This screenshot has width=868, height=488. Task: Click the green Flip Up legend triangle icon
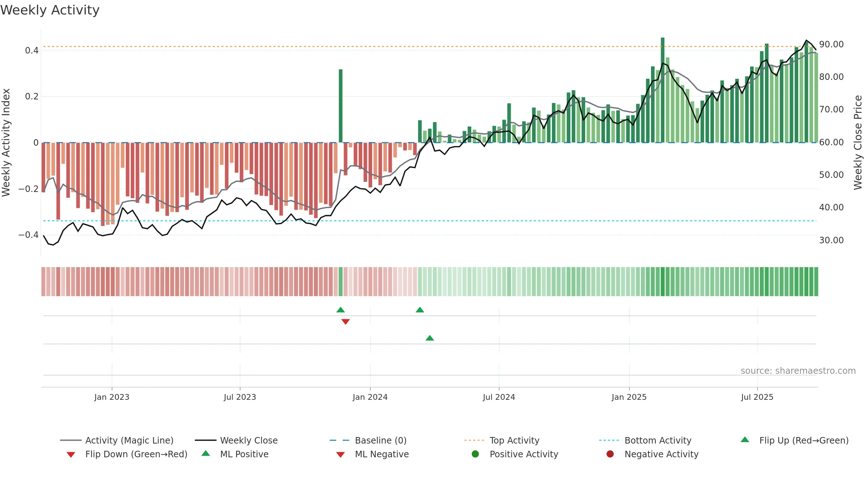coord(745,440)
